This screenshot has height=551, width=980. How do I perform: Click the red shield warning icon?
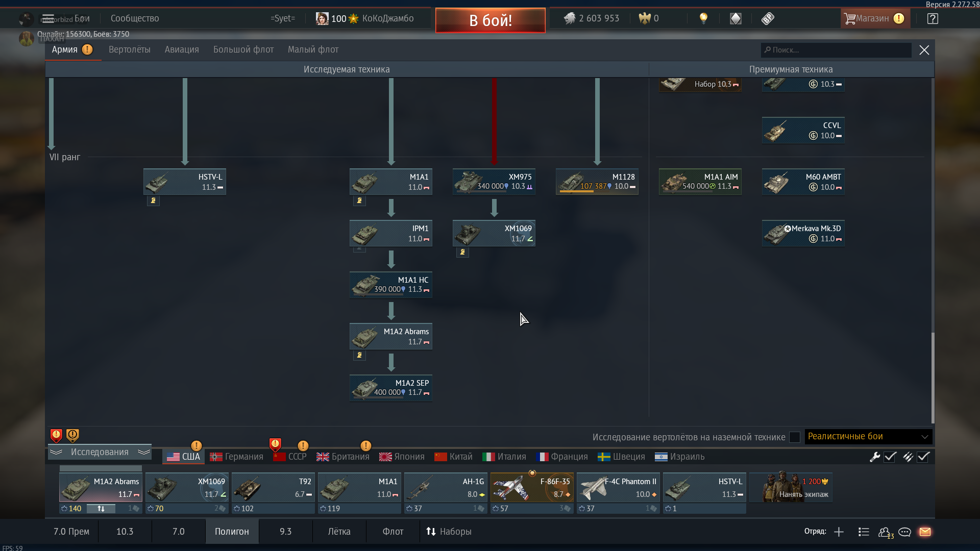(x=56, y=435)
